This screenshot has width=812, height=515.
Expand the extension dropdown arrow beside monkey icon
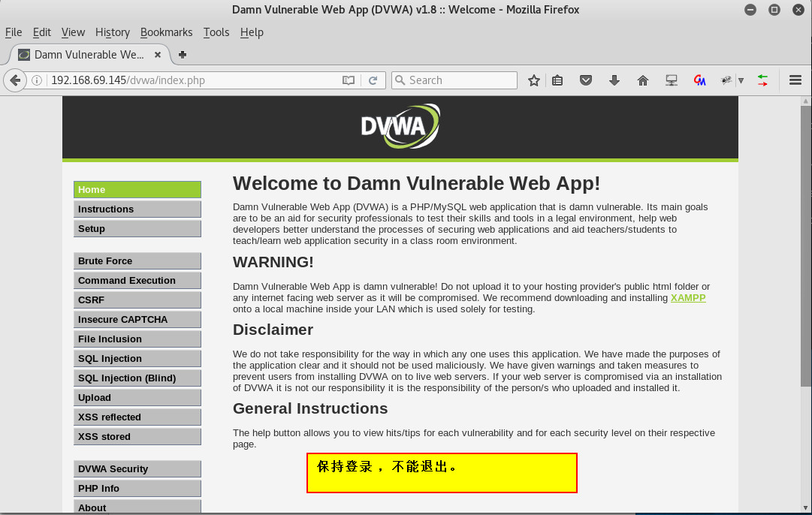click(x=741, y=81)
